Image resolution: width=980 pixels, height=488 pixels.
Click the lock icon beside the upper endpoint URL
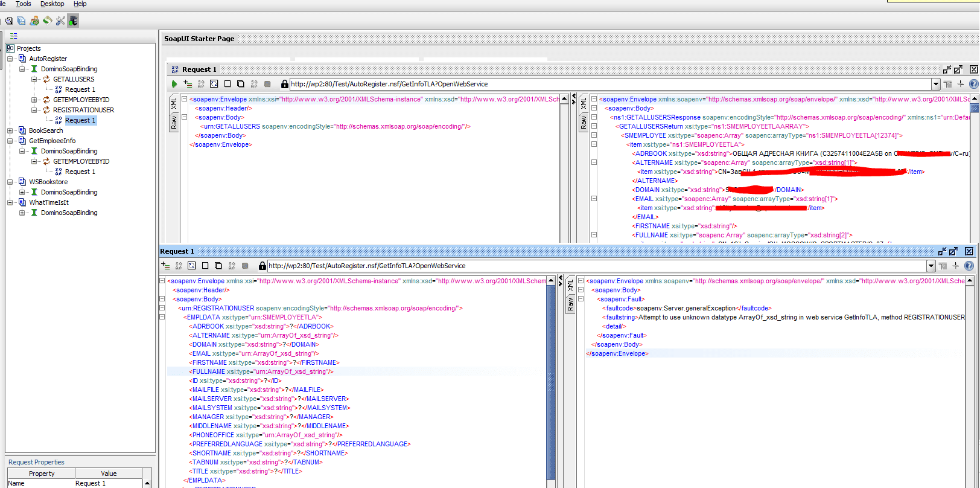[284, 84]
